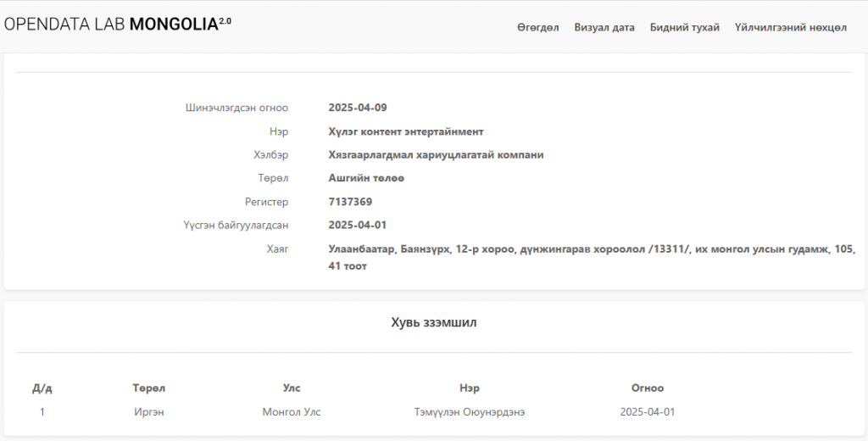Open Үйлчилгээний нөхцөл page
This screenshot has height=441, width=868.
point(791,28)
